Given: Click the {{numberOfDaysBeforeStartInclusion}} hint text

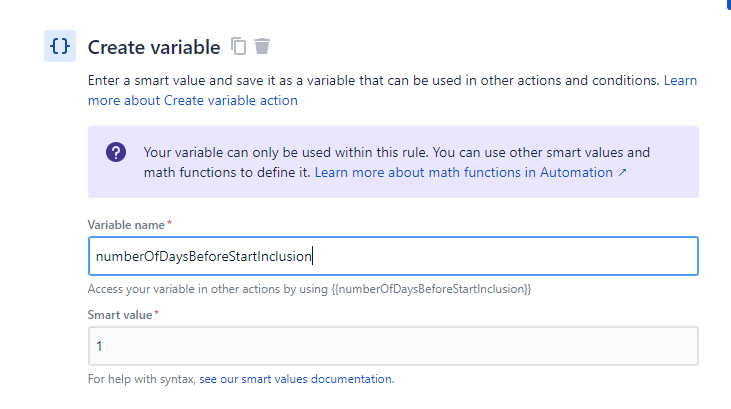Looking at the screenshot, I should (x=431, y=289).
